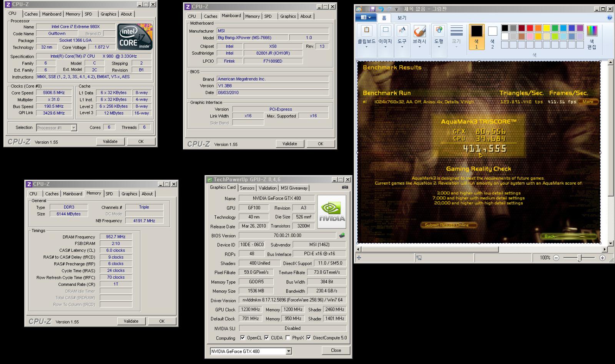This screenshot has height=364, width=615.
Task: Open Paint's Clipboard (클립보드) paste icon
Action: (366, 30)
